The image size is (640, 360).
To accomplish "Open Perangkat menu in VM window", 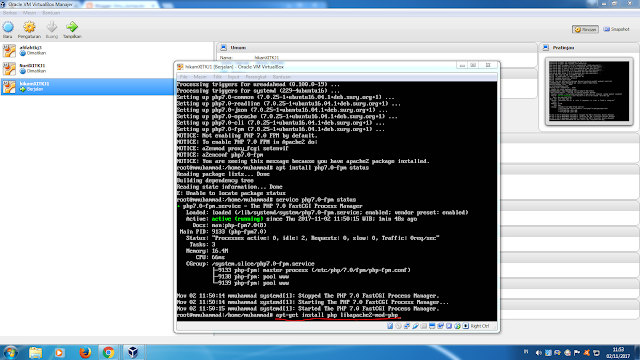I will (256, 77).
